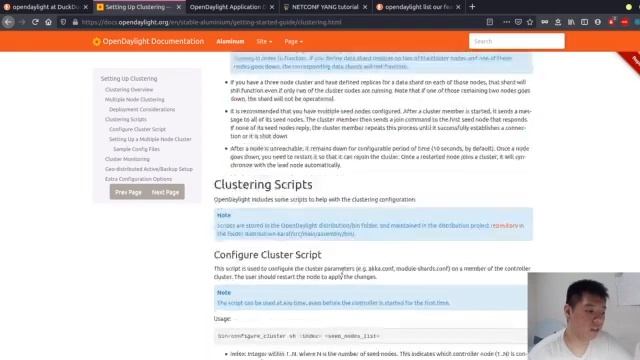Show sidebars toolbar icon

click(x=584, y=22)
